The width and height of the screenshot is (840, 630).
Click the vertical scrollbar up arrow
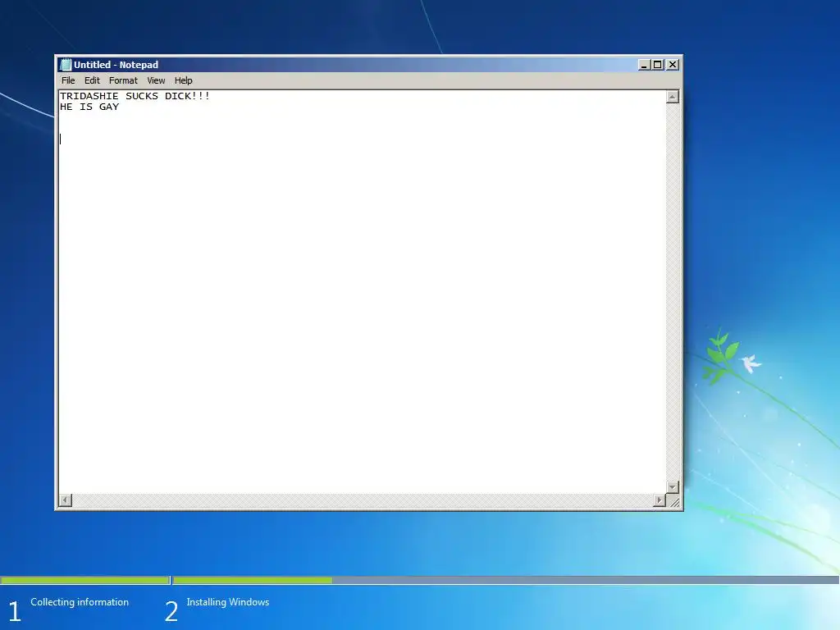click(673, 97)
